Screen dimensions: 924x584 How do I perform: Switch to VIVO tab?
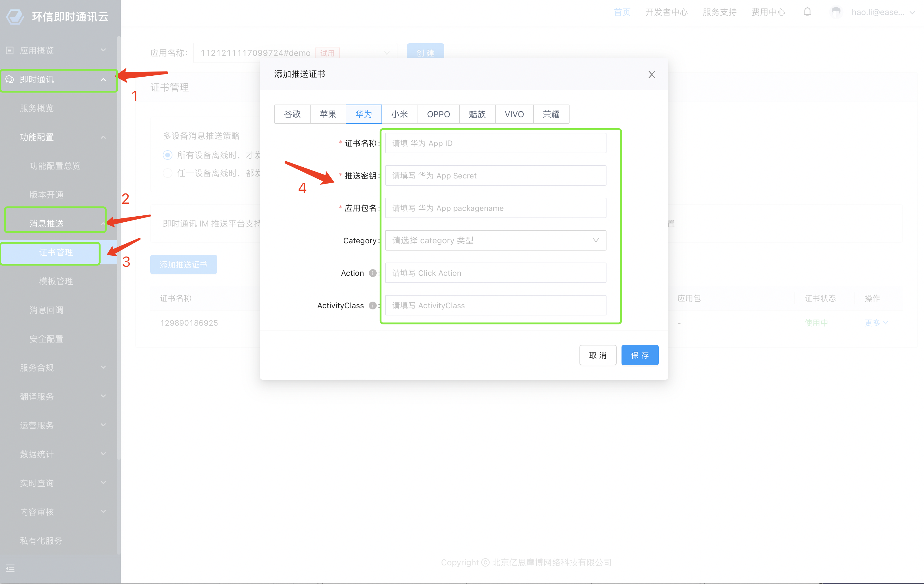point(514,114)
